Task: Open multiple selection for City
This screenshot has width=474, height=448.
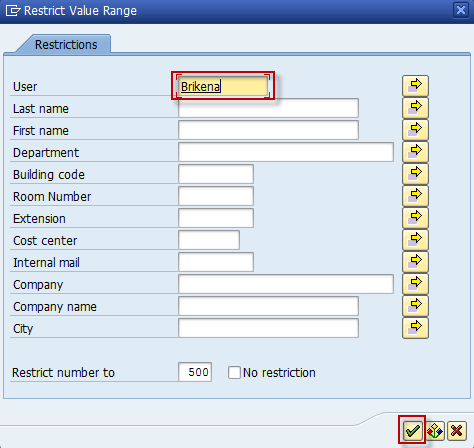Action: (415, 328)
